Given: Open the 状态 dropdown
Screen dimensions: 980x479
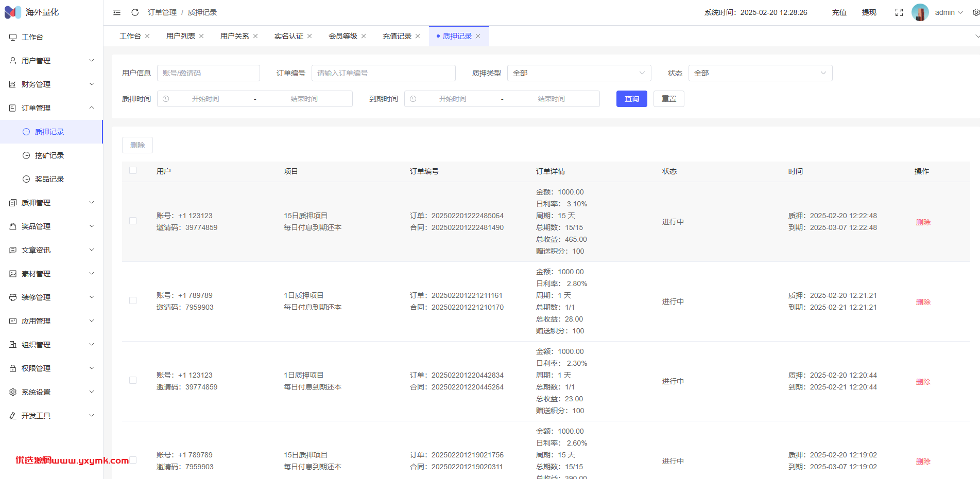Looking at the screenshot, I should [x=760, y=73].
